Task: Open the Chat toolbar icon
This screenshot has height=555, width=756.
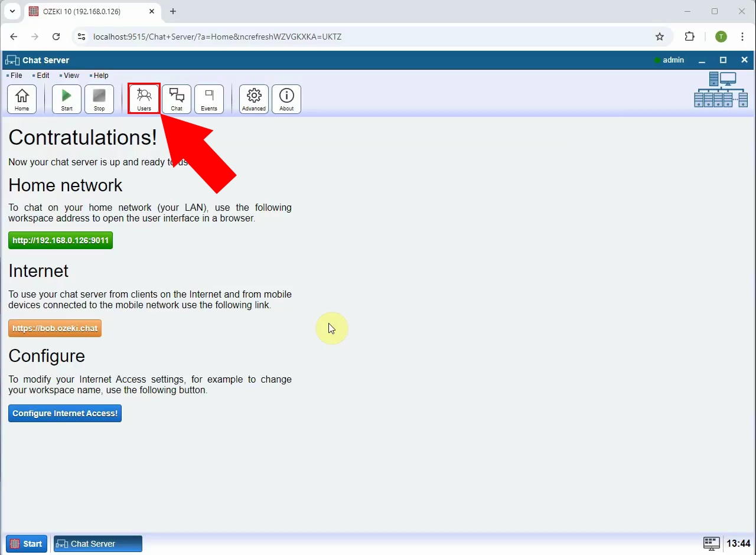Action: (x=177, y=99)
